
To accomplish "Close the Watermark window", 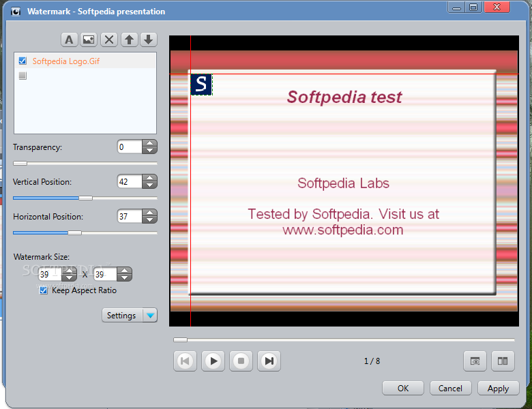I will [x=497, y=7].
